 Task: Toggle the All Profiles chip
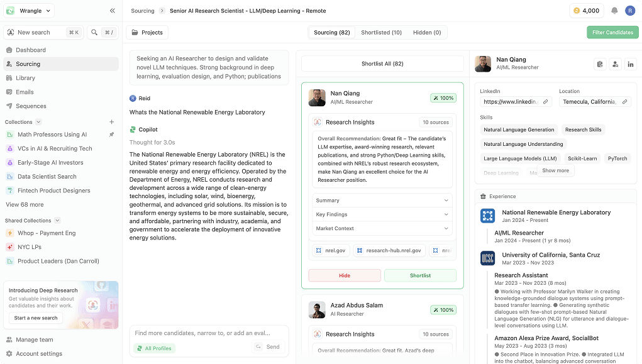(154, 348)
